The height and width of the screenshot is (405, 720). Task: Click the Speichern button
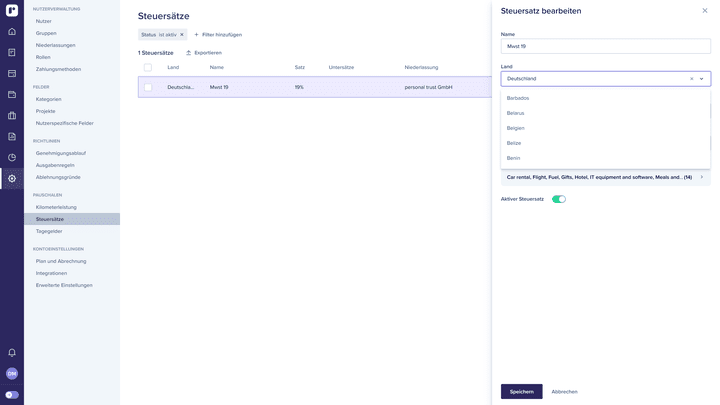(x=521, y=391)
